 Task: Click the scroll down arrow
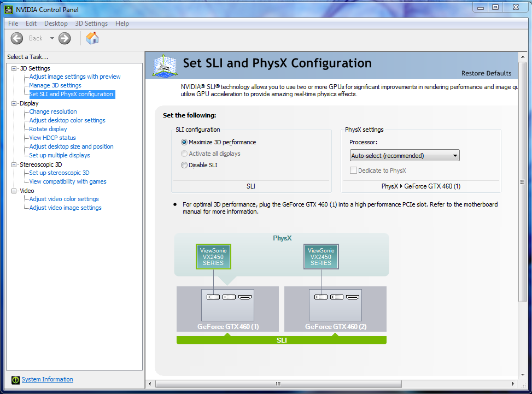pos(523,374)
